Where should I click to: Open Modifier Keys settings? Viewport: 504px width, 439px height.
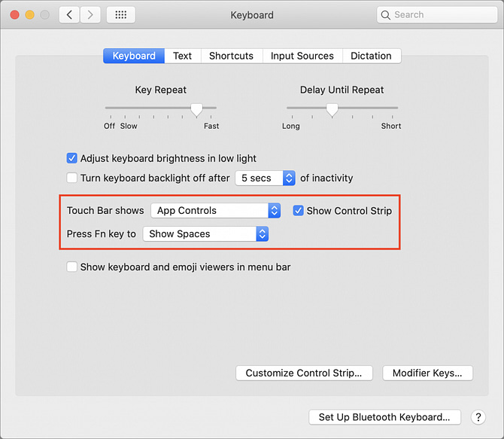pyautogui.click(x=427, y=373)
